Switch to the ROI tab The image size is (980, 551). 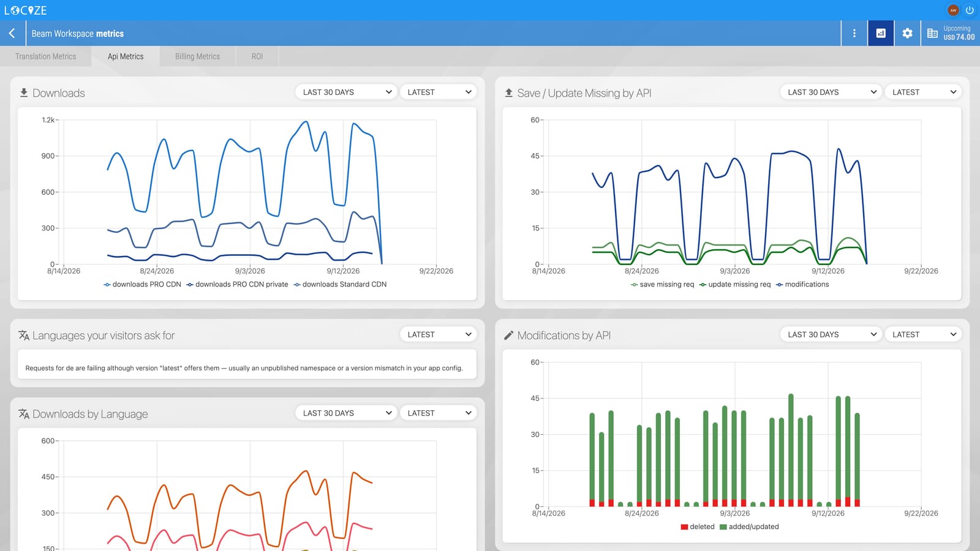point(257,56)
